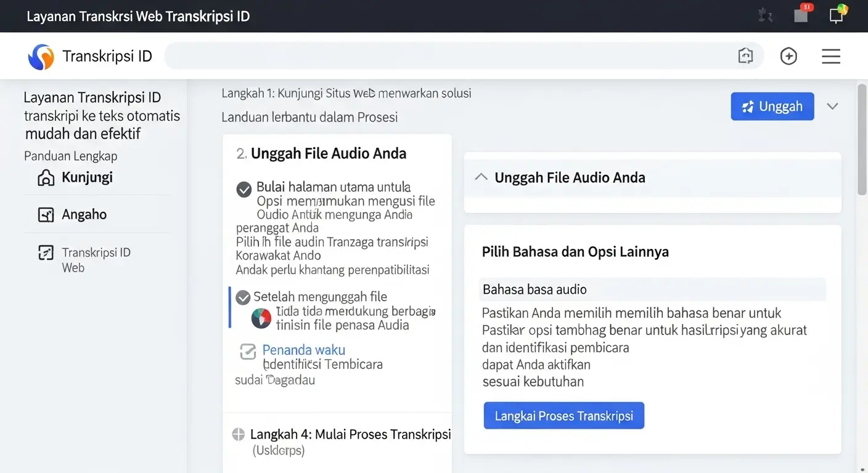Click the chat bubble icon in title bar
Image resolution: width=868 pixels, height=473 pixels.
[x=837, y=14]
